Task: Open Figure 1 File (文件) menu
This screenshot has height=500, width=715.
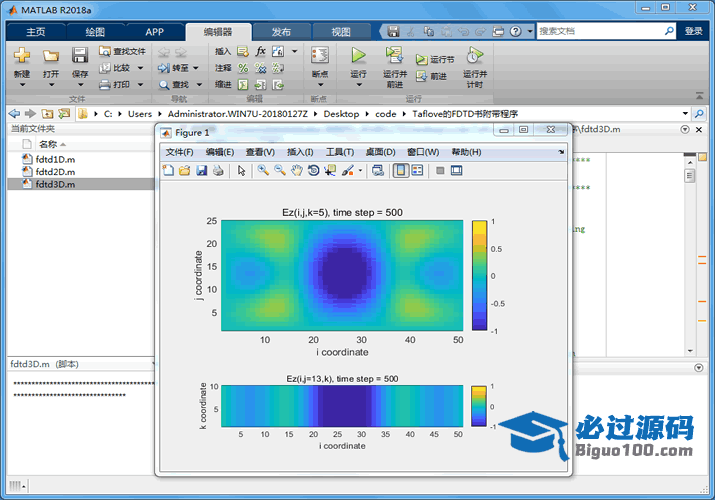Action: click(x=179, y=152)
